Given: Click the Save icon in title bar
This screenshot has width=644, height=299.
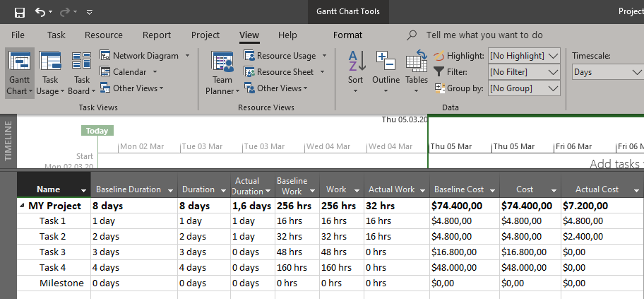Looking at the screenshot, I should [19, 13].
